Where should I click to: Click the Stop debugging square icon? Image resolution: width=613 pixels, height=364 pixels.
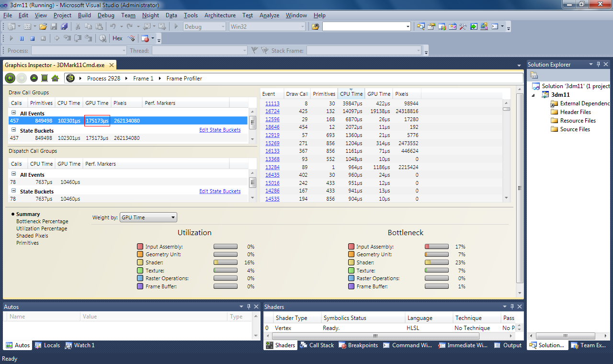(x=33, y=38)
